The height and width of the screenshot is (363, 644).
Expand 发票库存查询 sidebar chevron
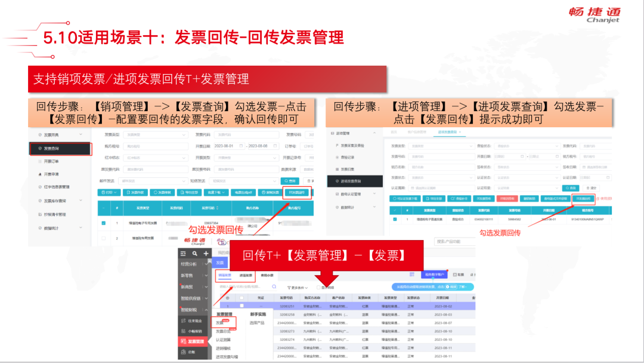point(80,201)
